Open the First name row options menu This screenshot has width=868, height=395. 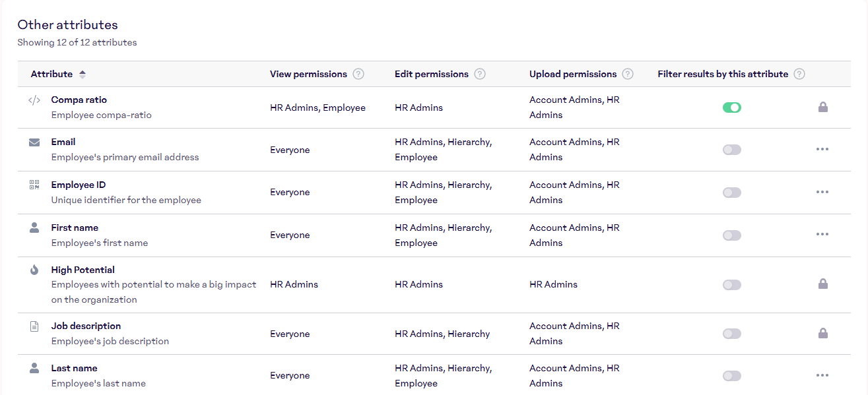(x=822, y=234)
